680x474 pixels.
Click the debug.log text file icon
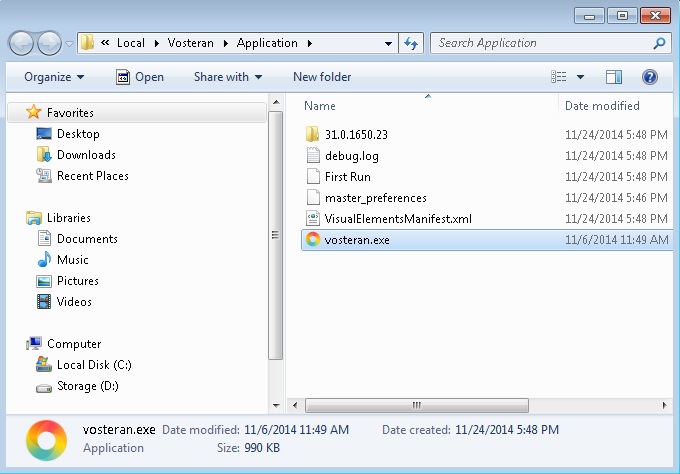(x=313, y=156)
